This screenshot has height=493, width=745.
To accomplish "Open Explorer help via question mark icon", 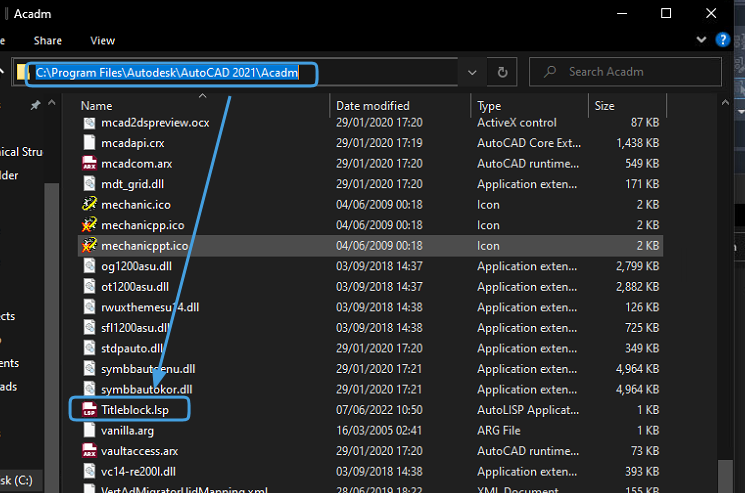I will pyautogui.click(x=723, y=40).
